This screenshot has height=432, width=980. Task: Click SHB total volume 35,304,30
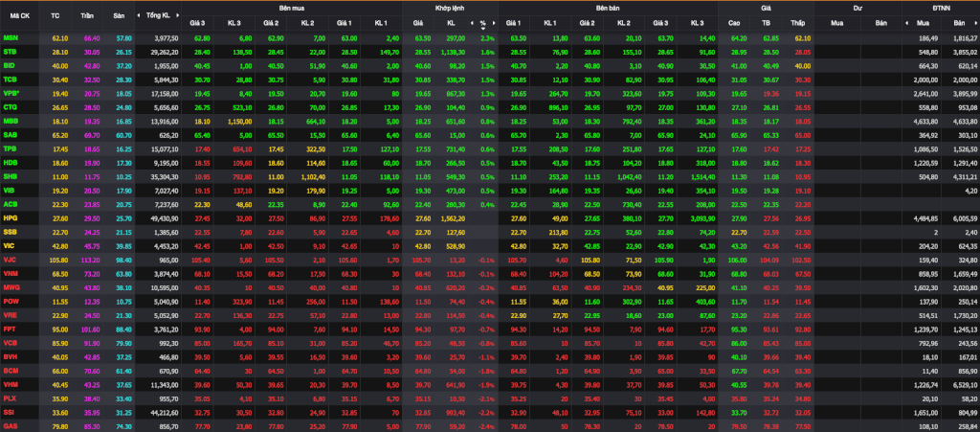point(167,175)
